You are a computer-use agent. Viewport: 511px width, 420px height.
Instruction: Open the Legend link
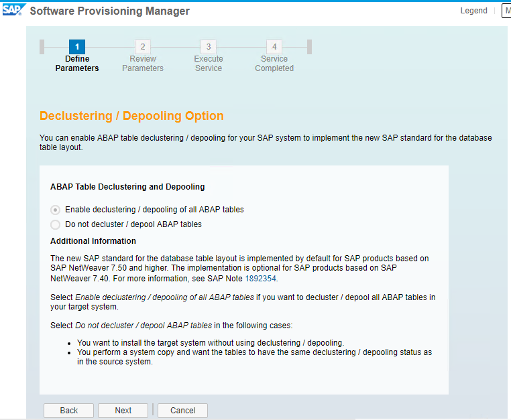click(473, 11)
